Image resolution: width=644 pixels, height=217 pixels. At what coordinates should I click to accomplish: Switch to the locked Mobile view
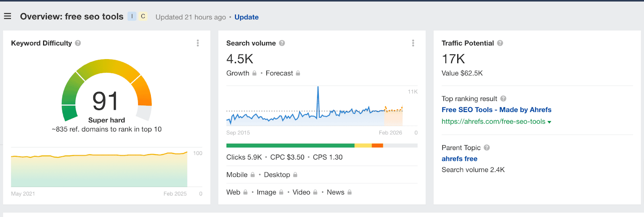[x=241, y=175]
